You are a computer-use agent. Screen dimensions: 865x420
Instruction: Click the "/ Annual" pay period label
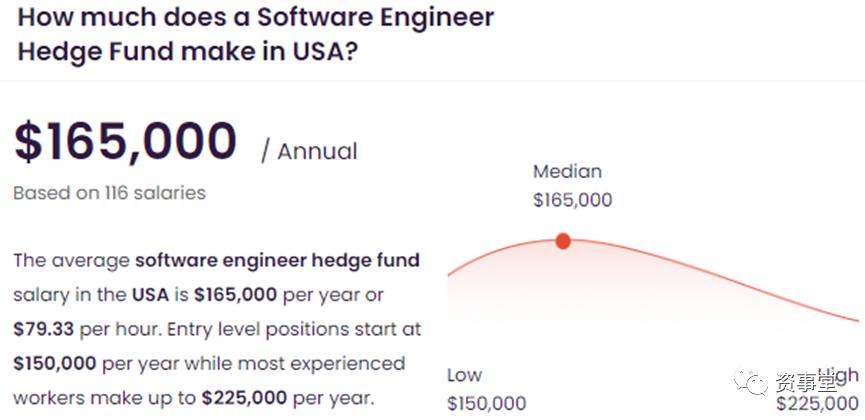tap(309, 152)
